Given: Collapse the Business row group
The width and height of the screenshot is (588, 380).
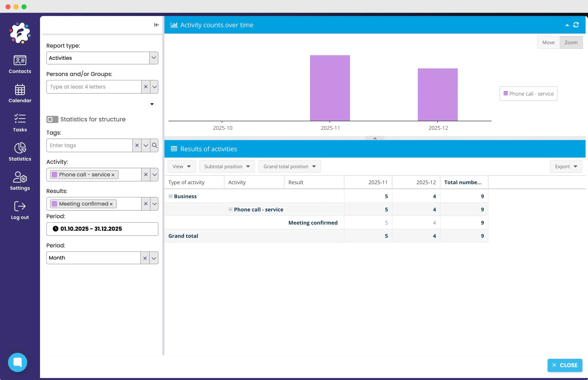Looking at the screenshot, I should (170, 196).
